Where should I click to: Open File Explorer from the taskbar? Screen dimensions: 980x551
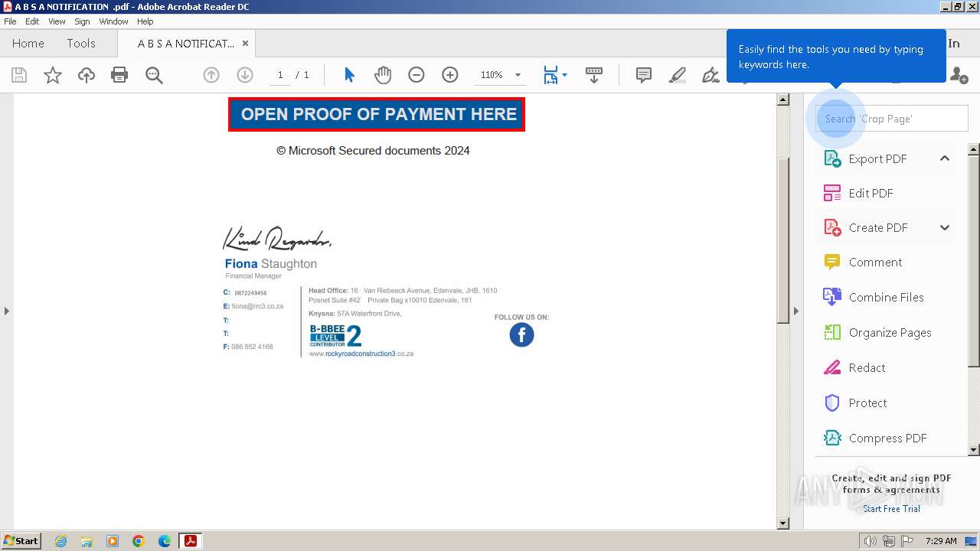[87, 541]
